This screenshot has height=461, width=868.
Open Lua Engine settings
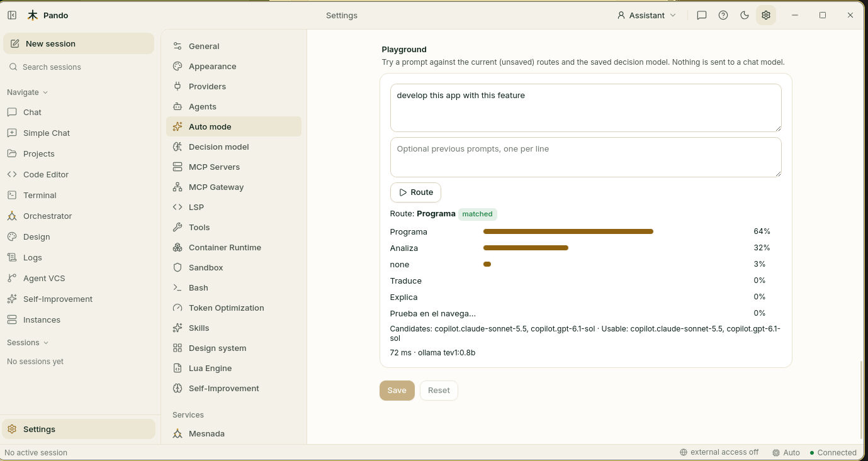point(234,368)
